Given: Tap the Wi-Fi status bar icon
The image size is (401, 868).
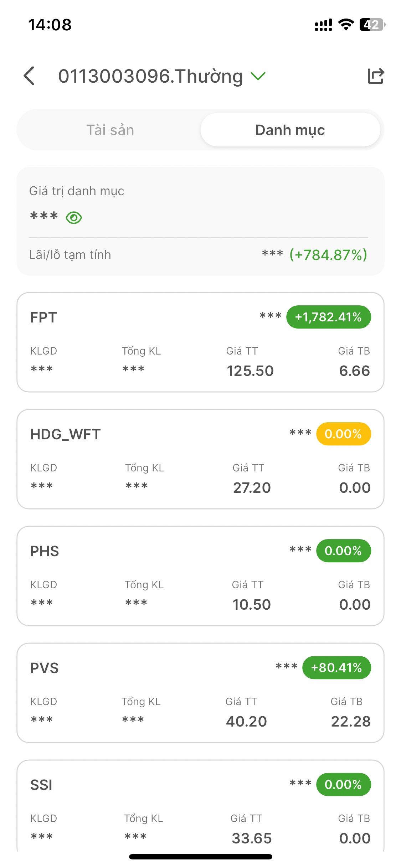Looking at the screenshot, I should pos(346,25).
